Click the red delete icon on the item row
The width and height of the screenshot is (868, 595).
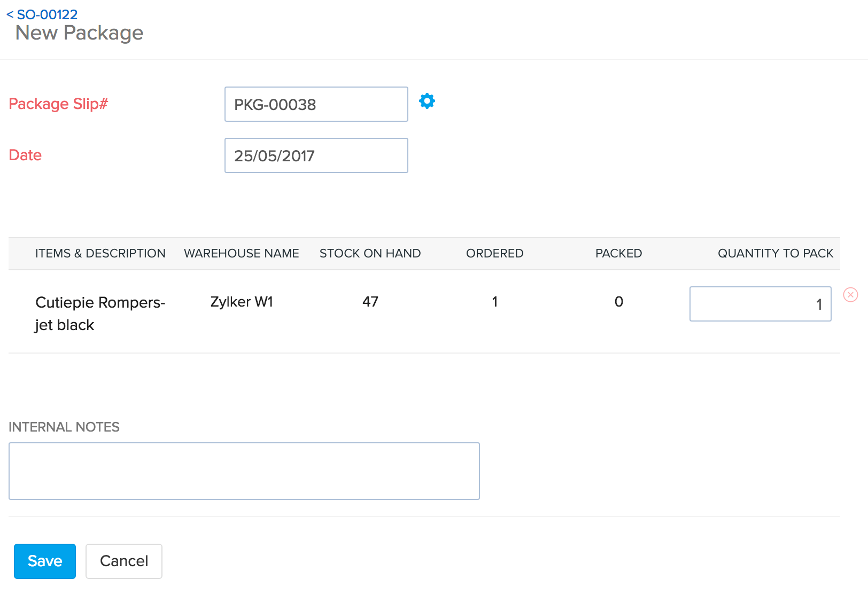click(x=850, y=294)
